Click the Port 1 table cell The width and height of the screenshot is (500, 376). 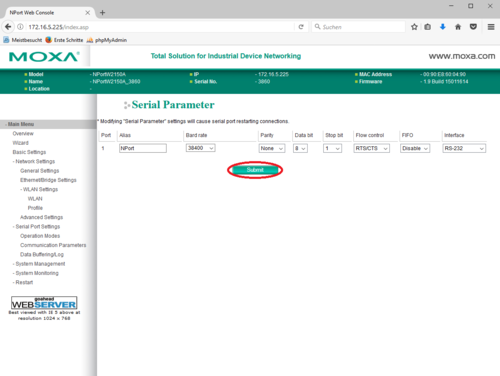click(x=103, y=148)
